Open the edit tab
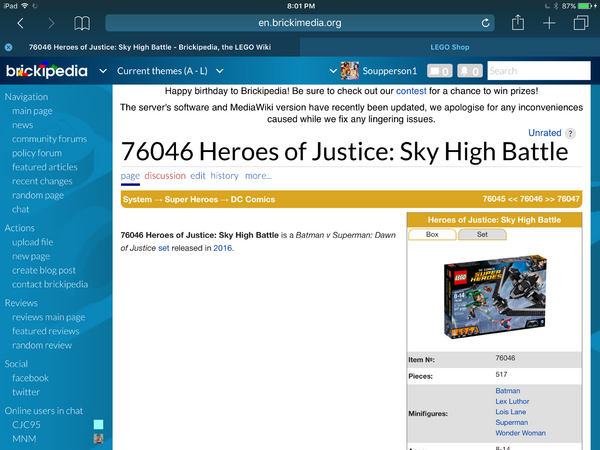 (198, 176)
